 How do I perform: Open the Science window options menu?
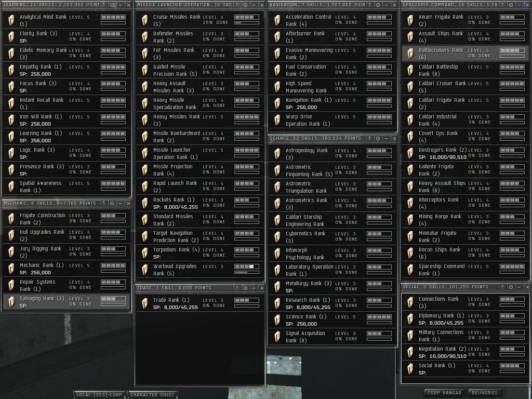pyautogui.click(x=370, y=138)
